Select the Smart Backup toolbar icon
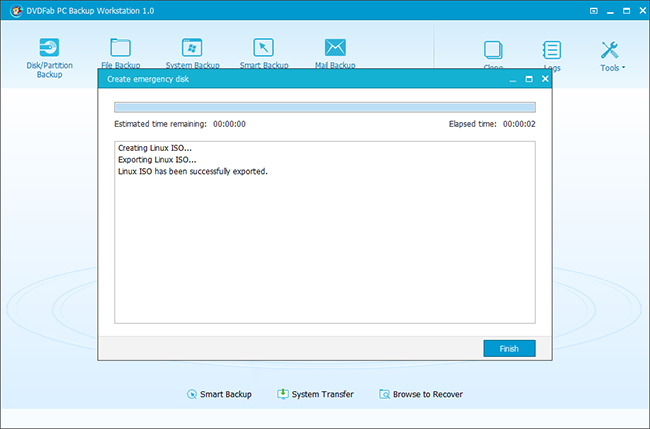 tap(264, 48)
